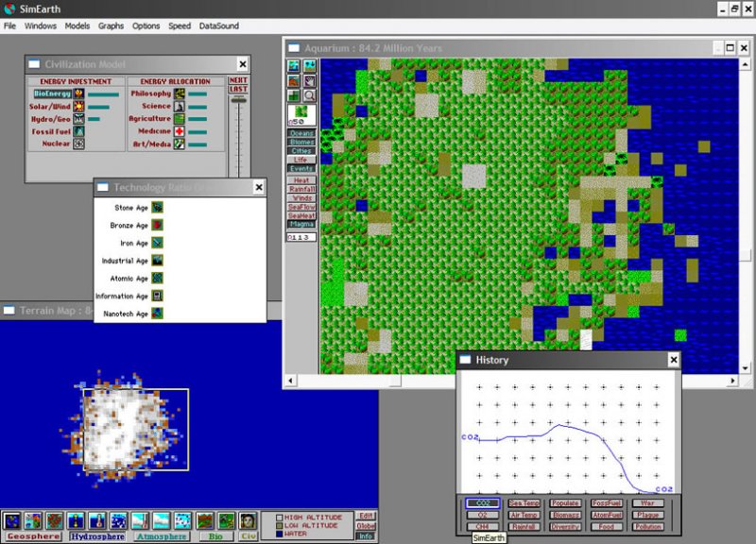756x544 pixels.
Task: Open the DataSound menu
Action: click(x=219, y=26)
